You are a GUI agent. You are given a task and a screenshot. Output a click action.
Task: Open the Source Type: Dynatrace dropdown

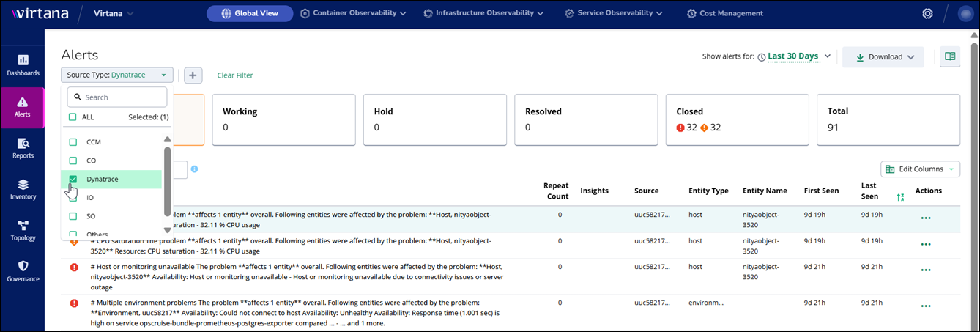(117, 75)
